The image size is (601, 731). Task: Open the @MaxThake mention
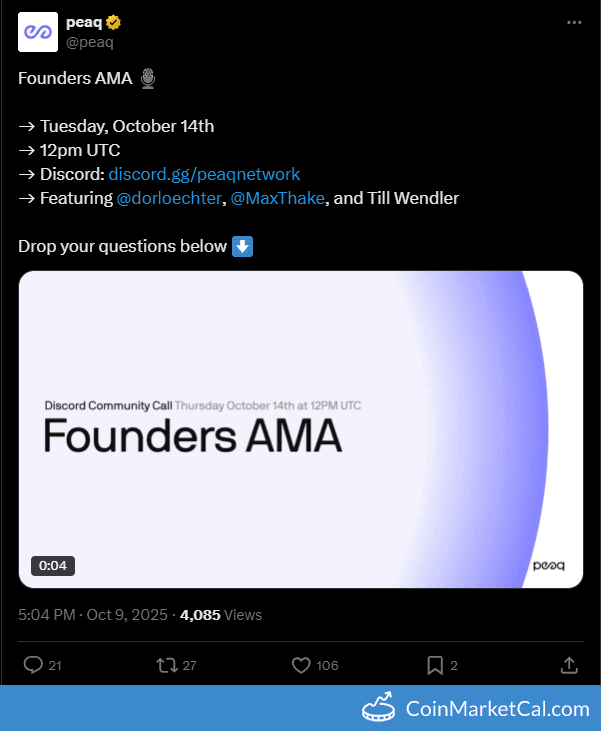tap(277, 198)
